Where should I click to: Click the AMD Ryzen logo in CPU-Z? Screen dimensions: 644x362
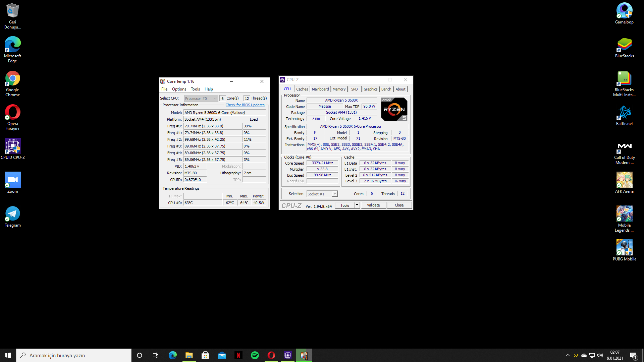point(394,109)
